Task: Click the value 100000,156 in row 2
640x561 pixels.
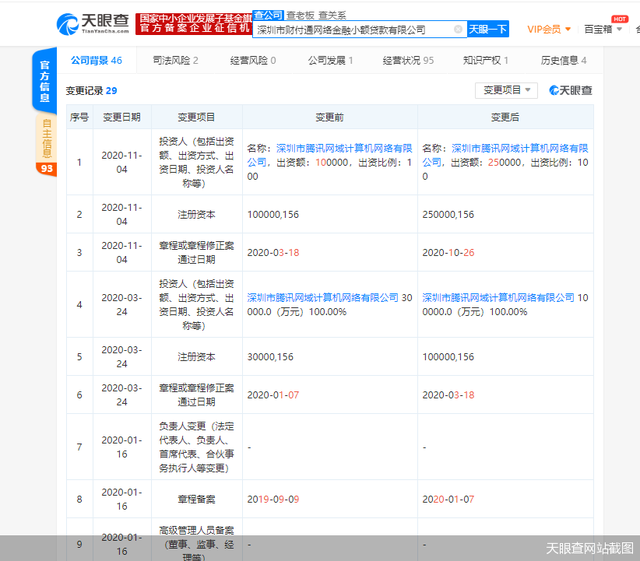Action: point(273,214)
